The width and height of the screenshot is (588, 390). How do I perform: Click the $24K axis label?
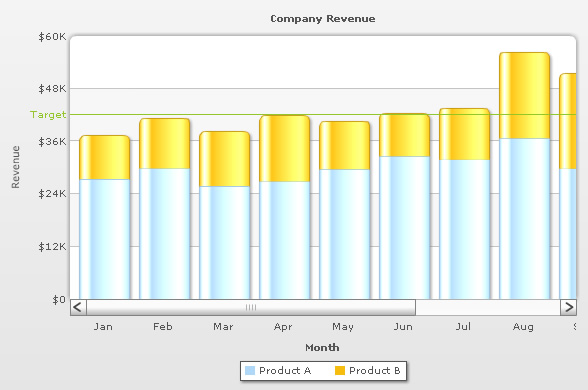coord(52,194)
